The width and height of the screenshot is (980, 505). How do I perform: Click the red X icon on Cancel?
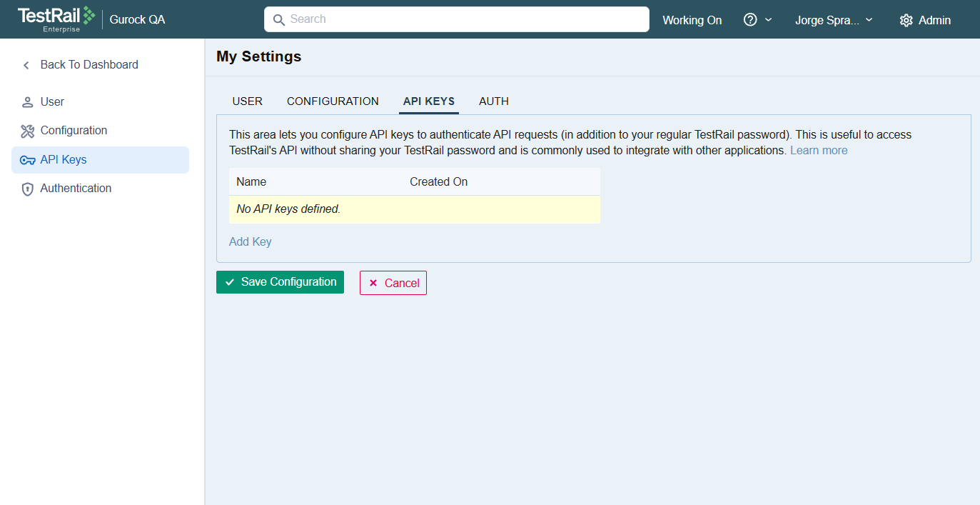click(373, 283)
